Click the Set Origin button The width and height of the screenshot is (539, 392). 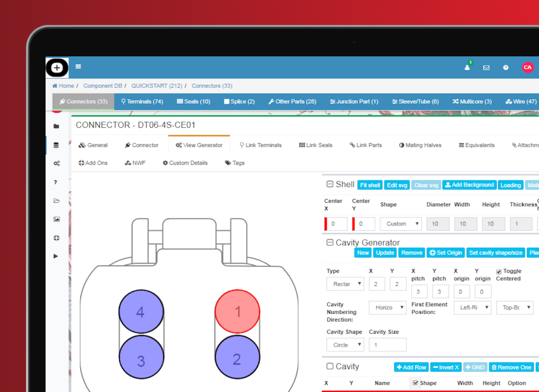(x=445, y=253)
